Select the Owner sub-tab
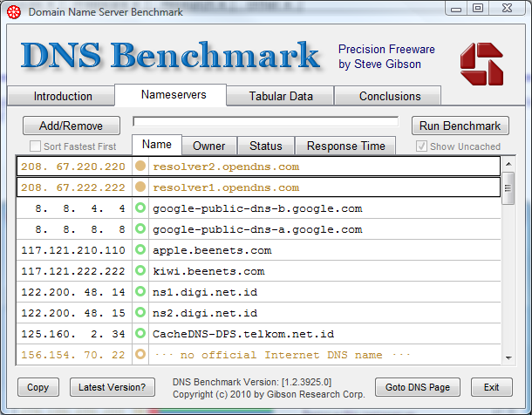Image resolution: width=532 pixels, height=415 pixels. point(209,146)
